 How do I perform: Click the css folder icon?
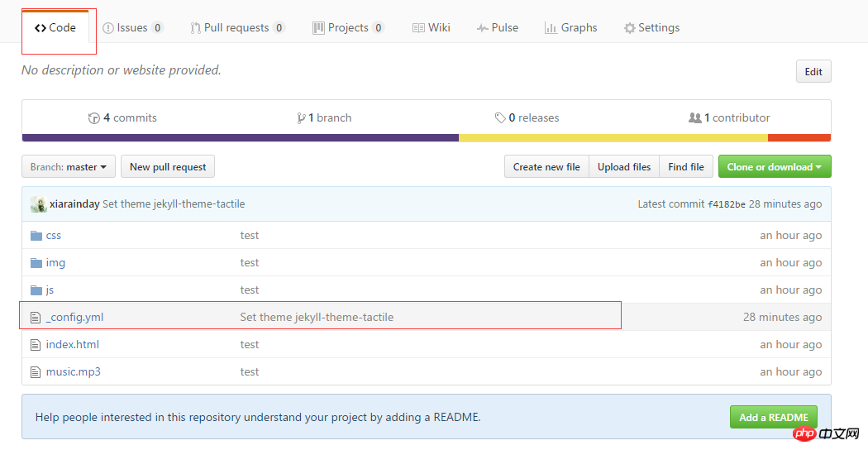point(36,236)
